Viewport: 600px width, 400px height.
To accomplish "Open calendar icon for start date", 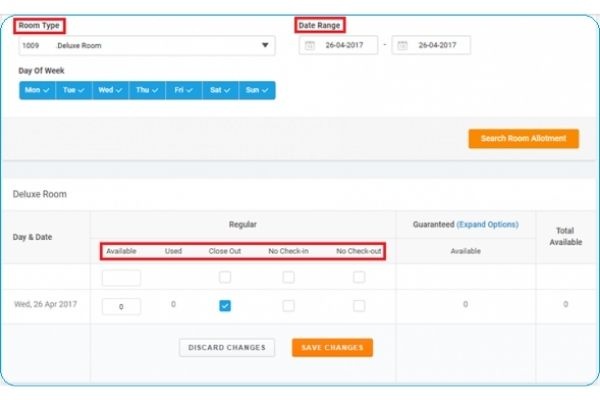I will coord(310,46).
